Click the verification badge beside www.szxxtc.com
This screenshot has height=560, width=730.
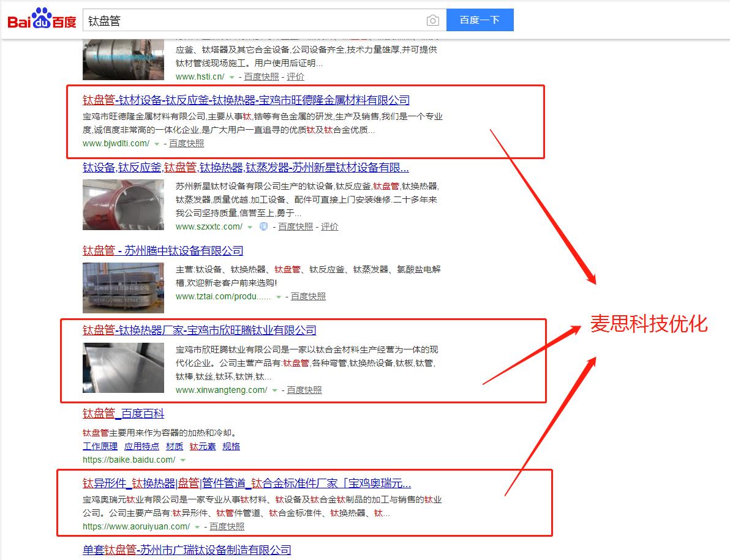[263, 226]
